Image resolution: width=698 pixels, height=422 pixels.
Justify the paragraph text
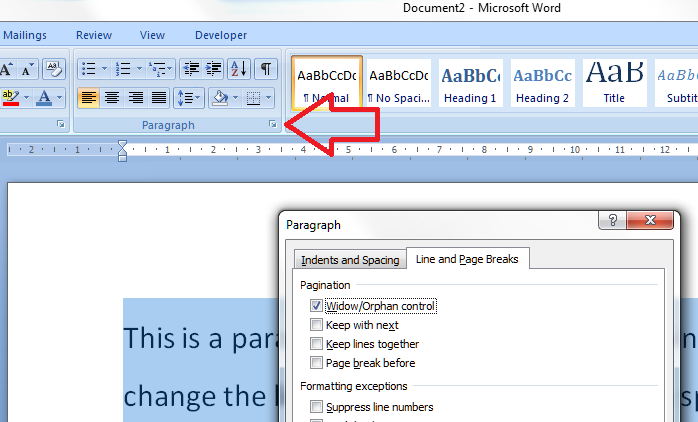pos(158,98)
